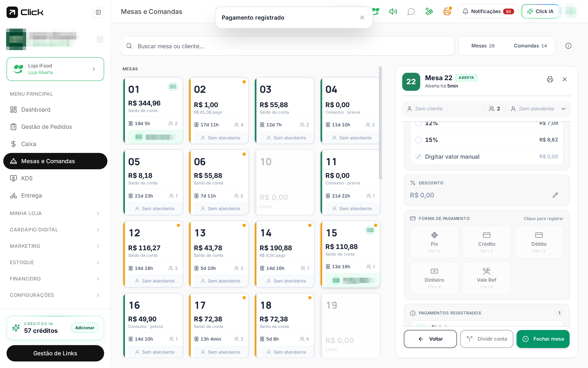Click Adicionar credits button
588x368 pixels.
pos(85,328)
